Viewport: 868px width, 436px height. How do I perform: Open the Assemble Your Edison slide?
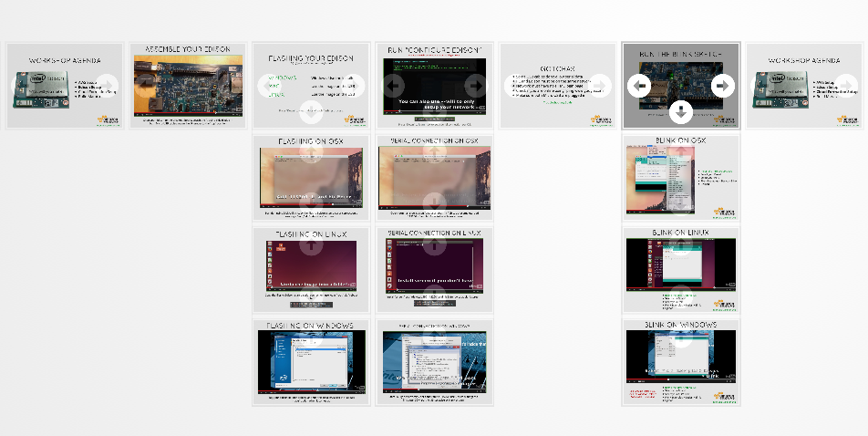coord(188,86)
